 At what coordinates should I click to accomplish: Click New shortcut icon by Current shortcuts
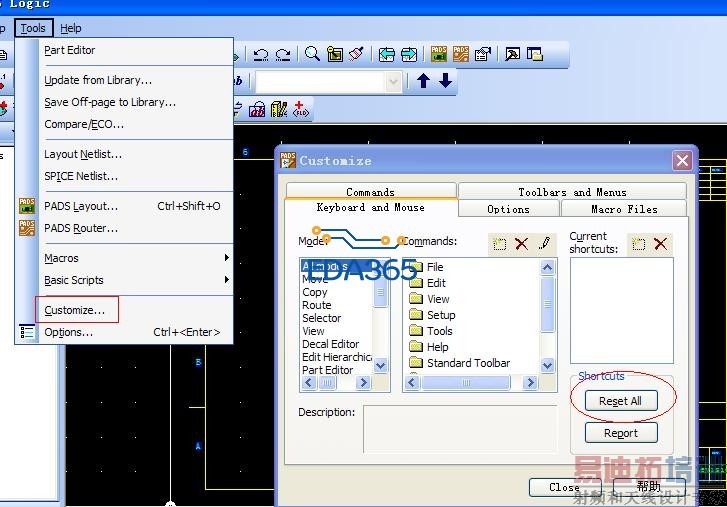(638, 244)
